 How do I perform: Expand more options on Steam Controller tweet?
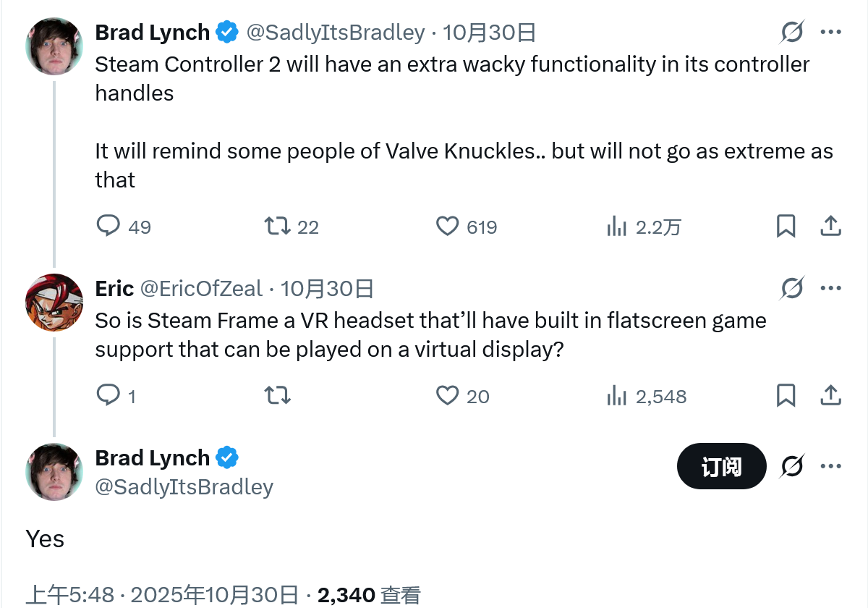[x=830, y=33]
